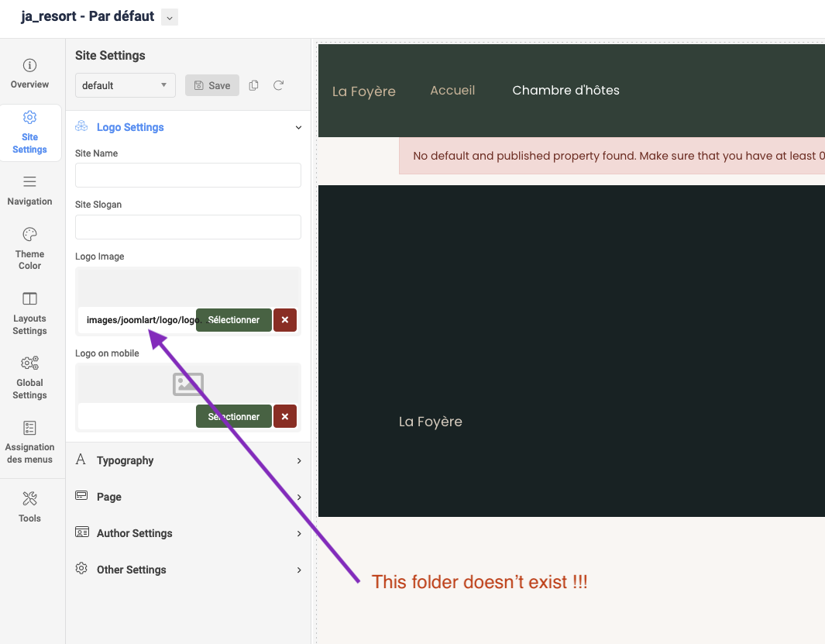
Task: Click the copy settings icon
Action: tap(254, 85)
